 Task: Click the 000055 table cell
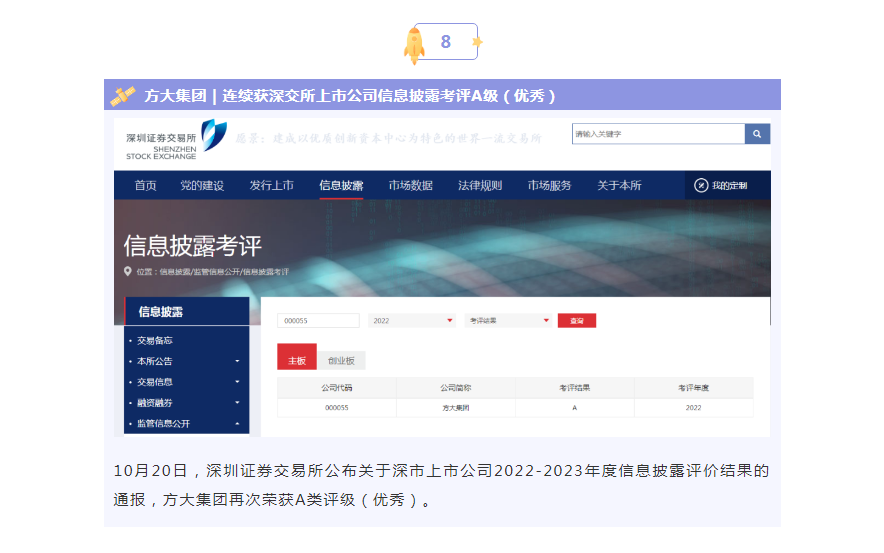pyautogui.click(x=337, y=408)
